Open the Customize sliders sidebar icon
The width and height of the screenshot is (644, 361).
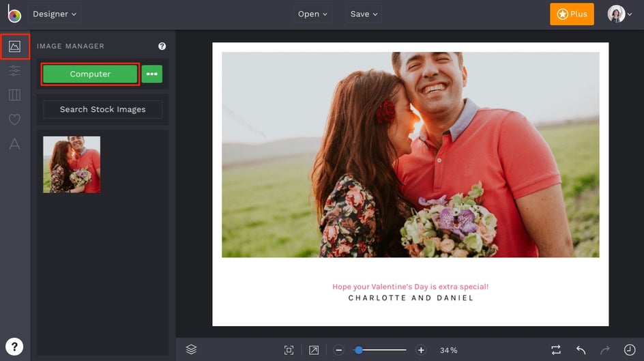coord(14,71)
